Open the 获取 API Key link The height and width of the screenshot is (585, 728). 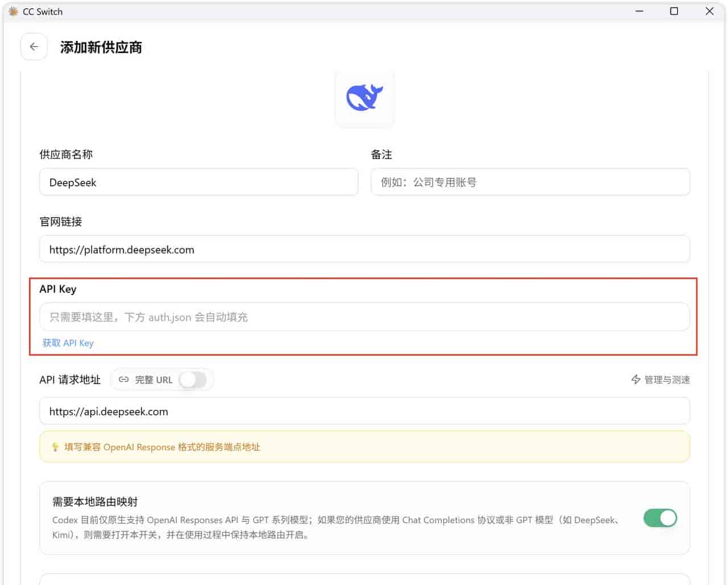pyautogui.click(x=68, y=343)
